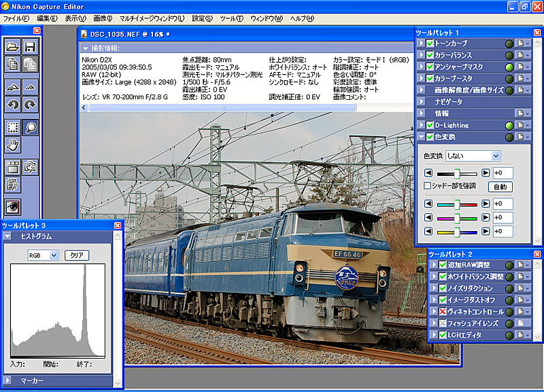The height and width of the screenshot is (392, 544).
Task: Click the cyan-red color slider handle
Action: [x=457, y=204]
